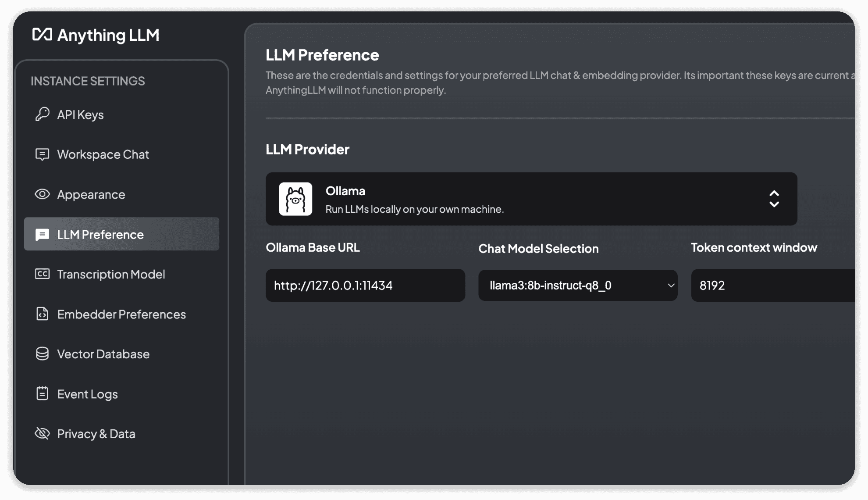This screenshot has height=500, width=868.
Task: Click the Vector Database stack icon
Action: pos(42,354)
